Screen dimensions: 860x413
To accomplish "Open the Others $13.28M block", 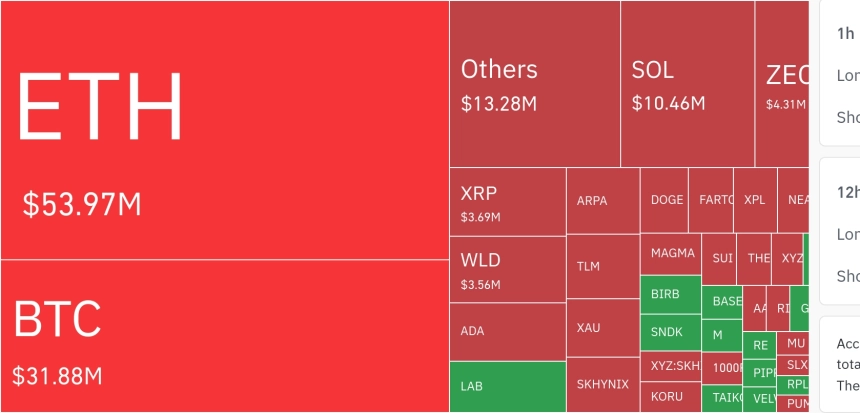I will [535, 84].
